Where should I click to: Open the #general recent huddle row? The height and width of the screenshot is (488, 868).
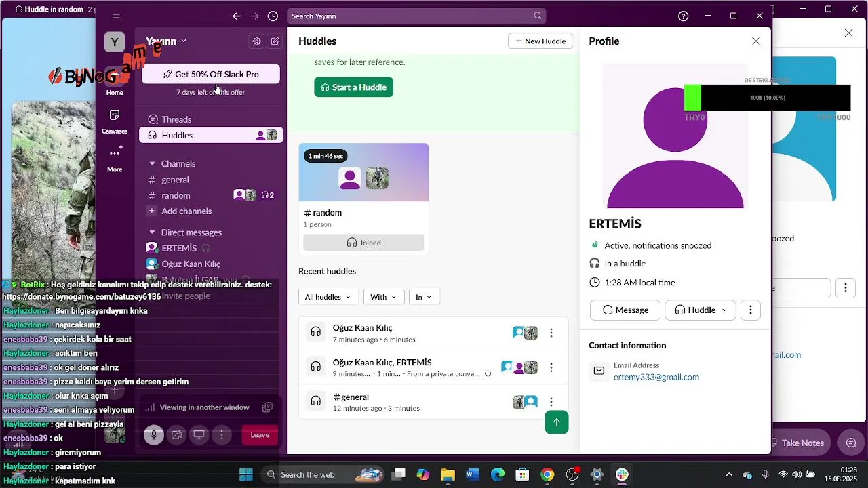(x=434, y=402)
